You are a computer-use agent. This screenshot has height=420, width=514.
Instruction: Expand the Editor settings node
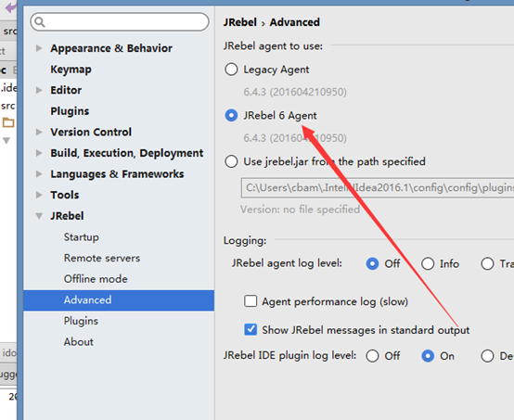(39, 90)
